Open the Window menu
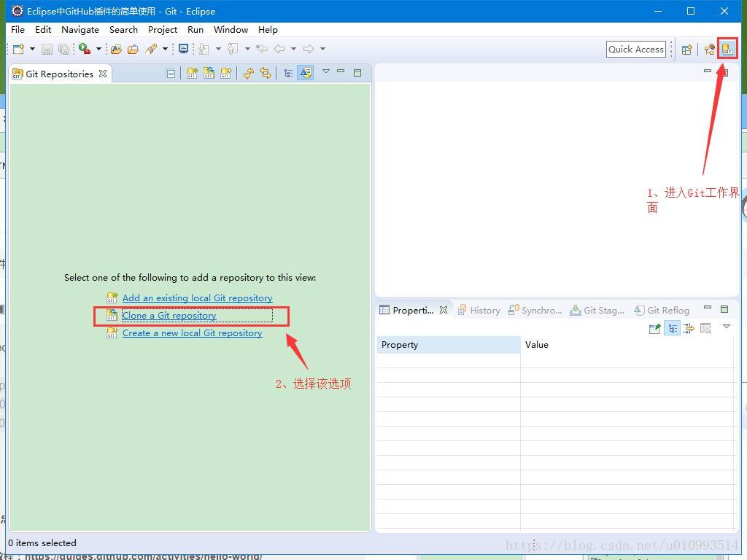The image size is (747, 560). pyautogui.click(x=231, y=29)
